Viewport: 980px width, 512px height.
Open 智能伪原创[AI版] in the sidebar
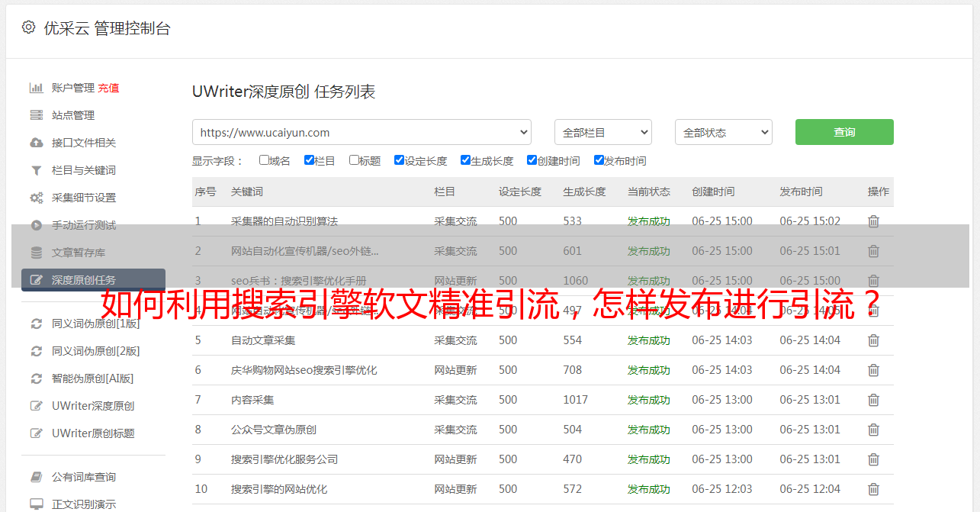(x=92, y=378)
